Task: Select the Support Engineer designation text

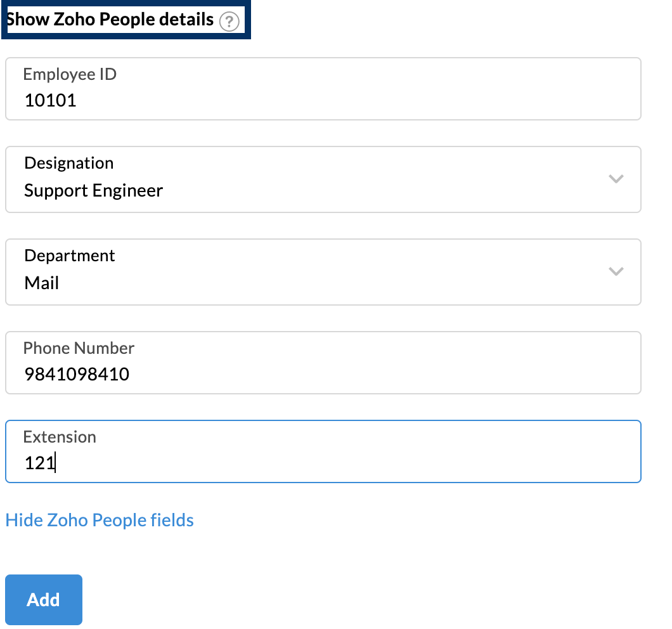Action: pos(93,190)
